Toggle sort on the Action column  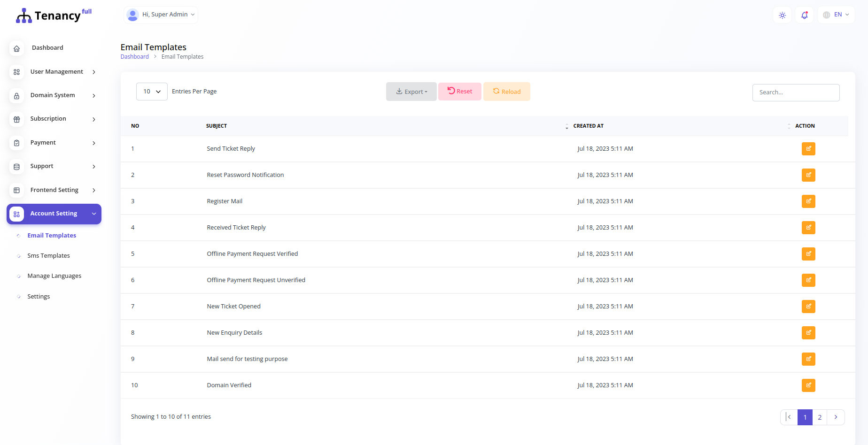789,126
